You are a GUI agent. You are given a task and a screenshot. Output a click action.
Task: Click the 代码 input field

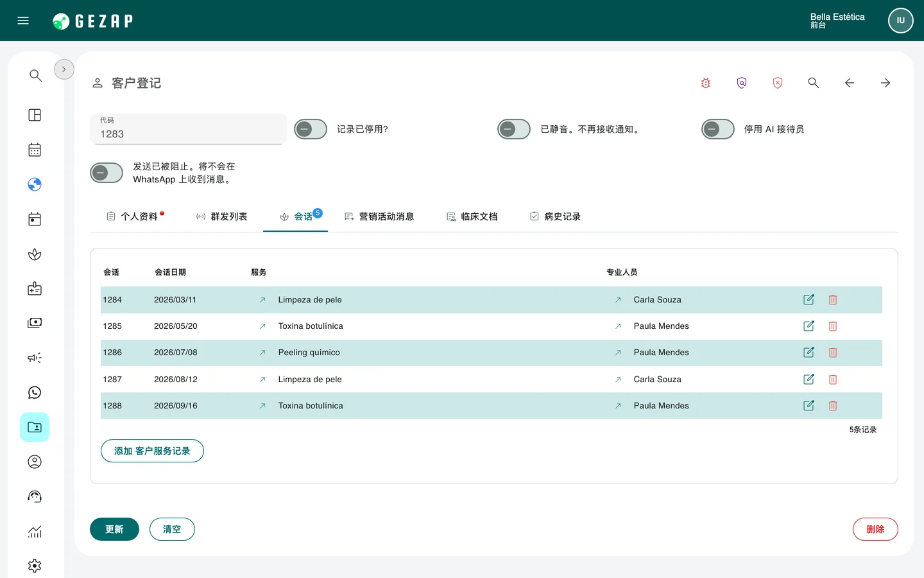pyautogui.click(x=189, y=129)
